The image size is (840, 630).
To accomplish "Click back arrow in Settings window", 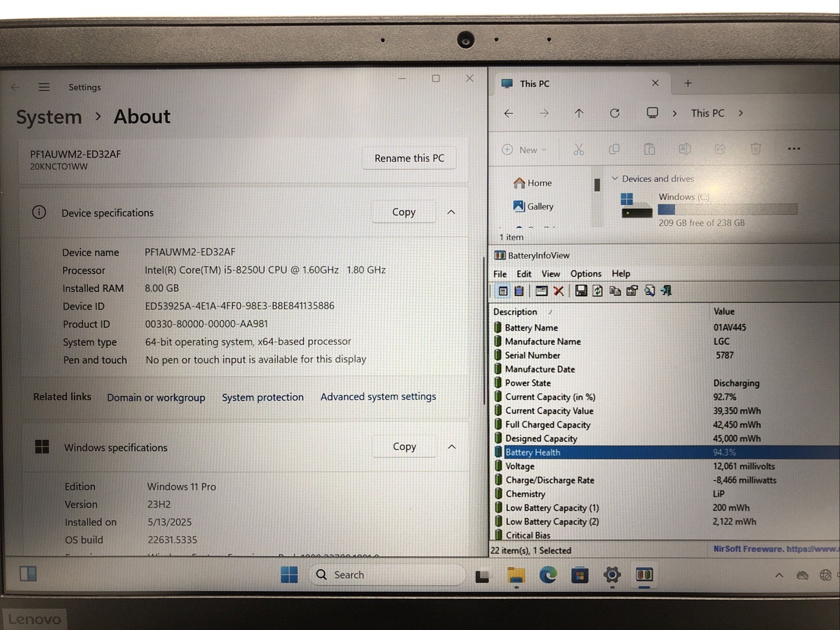I will 15,87.
